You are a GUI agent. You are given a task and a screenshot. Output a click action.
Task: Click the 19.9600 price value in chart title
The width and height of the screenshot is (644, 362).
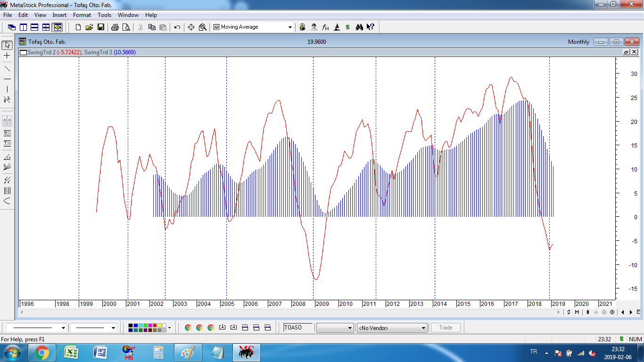pyautogui.click(x=317, y=42)
